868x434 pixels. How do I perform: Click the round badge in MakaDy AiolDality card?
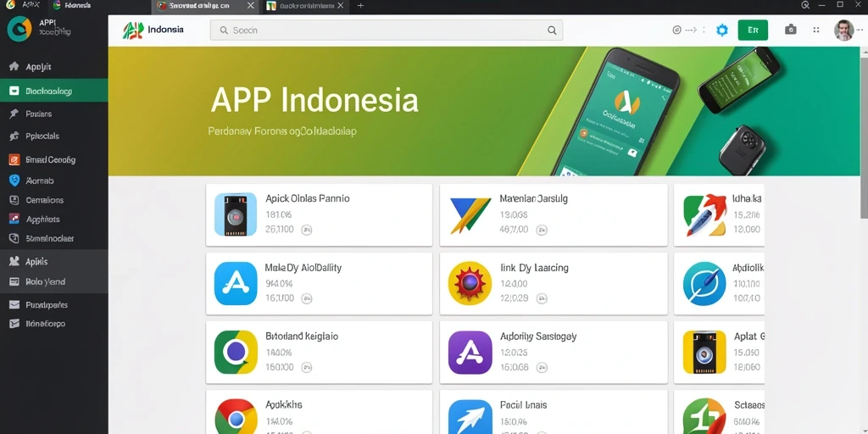point(306,298)
